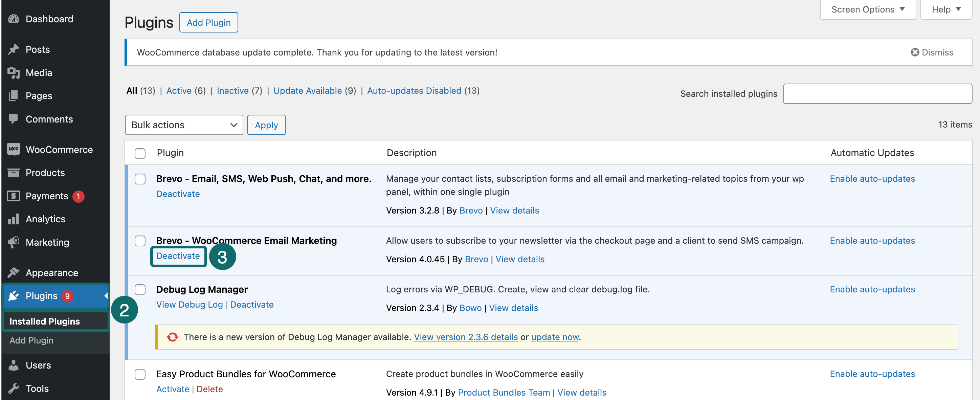The height and width of the screenshot is (400, 980).
Task: Select all plugins via header checkbox
Action: 140,153
